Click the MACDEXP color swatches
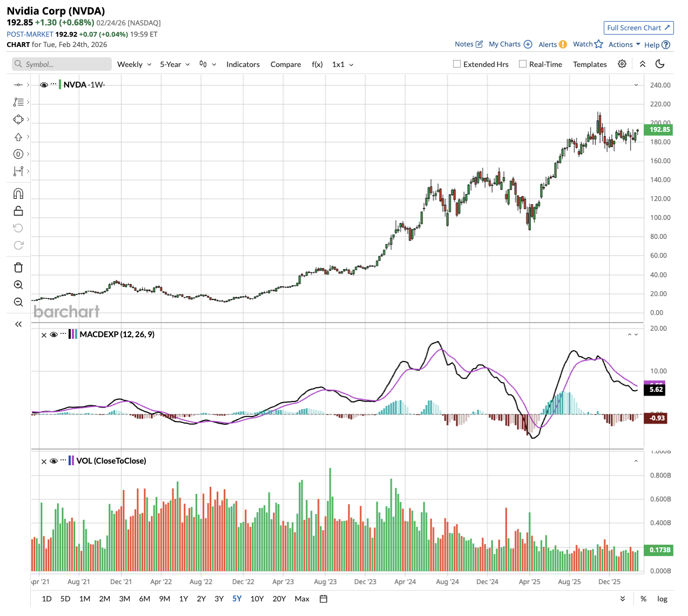688x616 pixels. click(73, 334)
